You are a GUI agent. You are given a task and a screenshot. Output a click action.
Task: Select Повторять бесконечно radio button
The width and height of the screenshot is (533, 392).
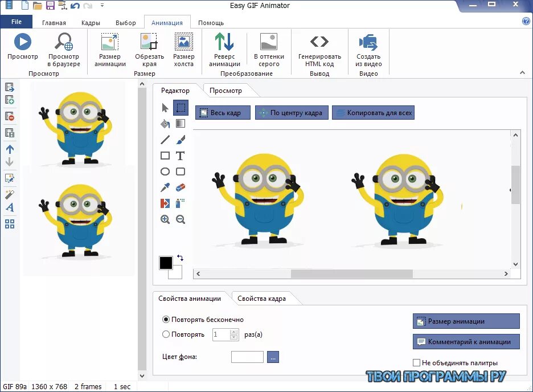[166, 319]
